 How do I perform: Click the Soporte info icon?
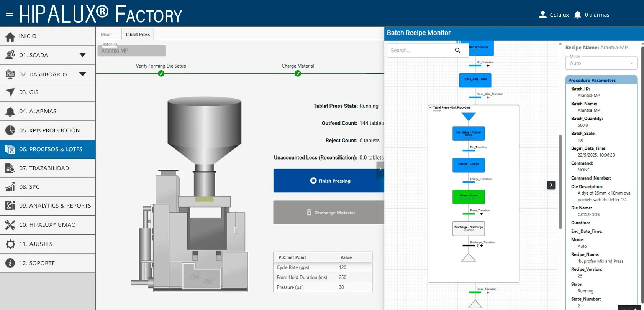click(10, 263)
